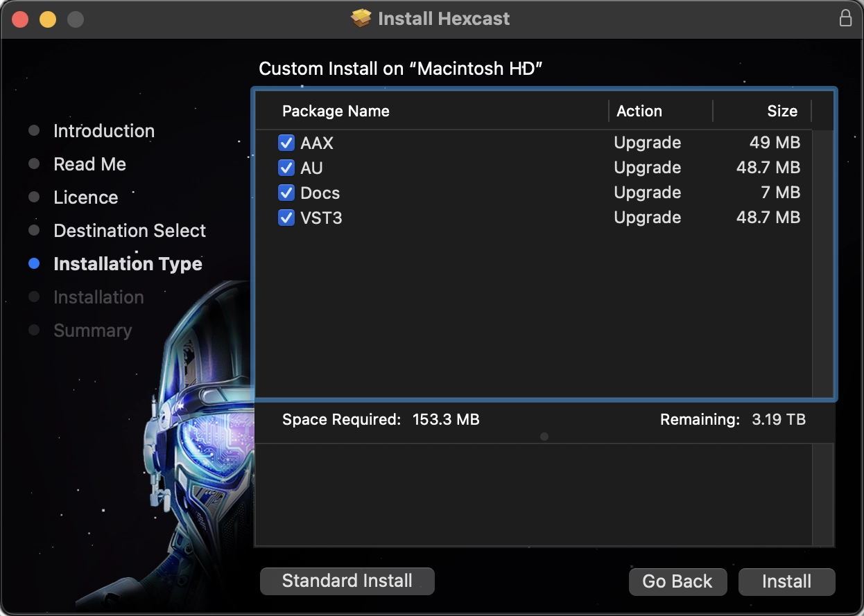Select the Read Me step
Image resolution: width=864 pixels, height=616 pixels.
89,164
